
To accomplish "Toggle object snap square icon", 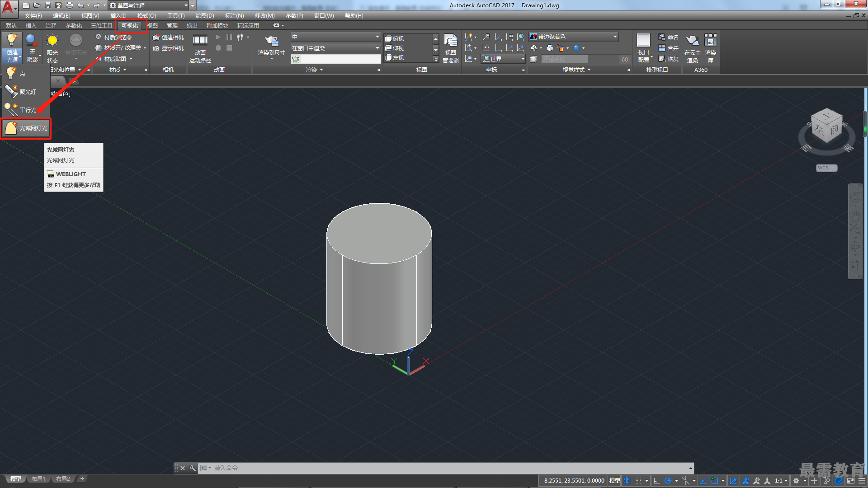I will (714, 481).
